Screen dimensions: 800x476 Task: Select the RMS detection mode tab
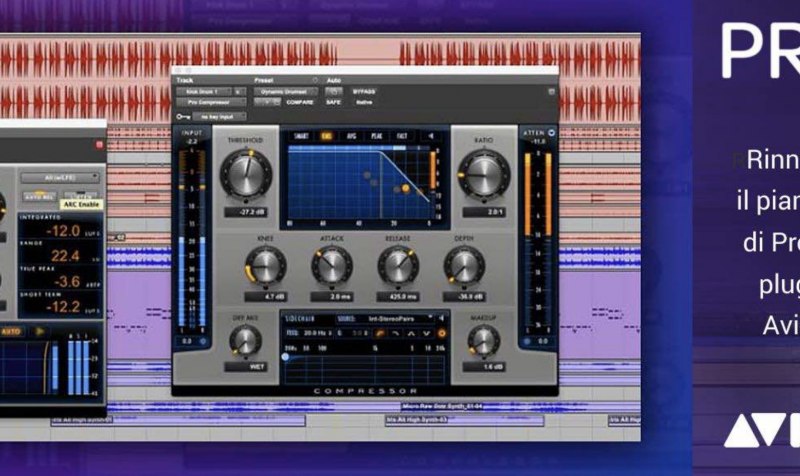(326, 134)
